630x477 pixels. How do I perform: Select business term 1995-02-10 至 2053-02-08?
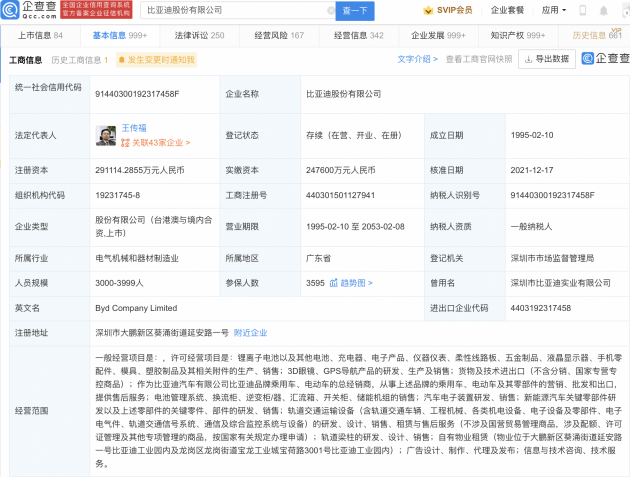point(355,227)
